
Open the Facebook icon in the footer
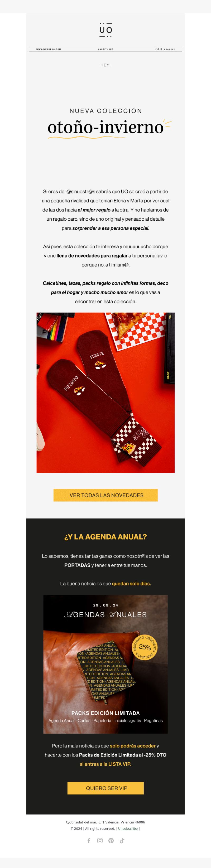click(x=89, y=840)
